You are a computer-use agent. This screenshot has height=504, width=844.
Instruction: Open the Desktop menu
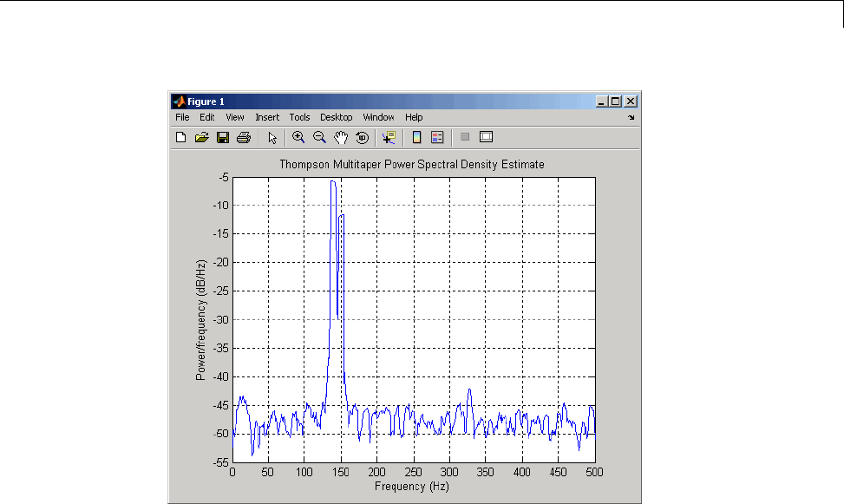pyautogui.click(x=336, y=117)
